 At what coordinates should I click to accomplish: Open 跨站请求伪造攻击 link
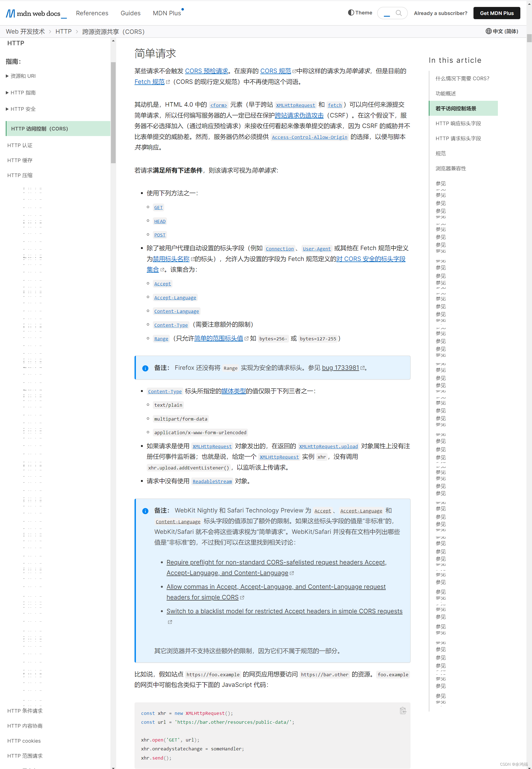299,115
